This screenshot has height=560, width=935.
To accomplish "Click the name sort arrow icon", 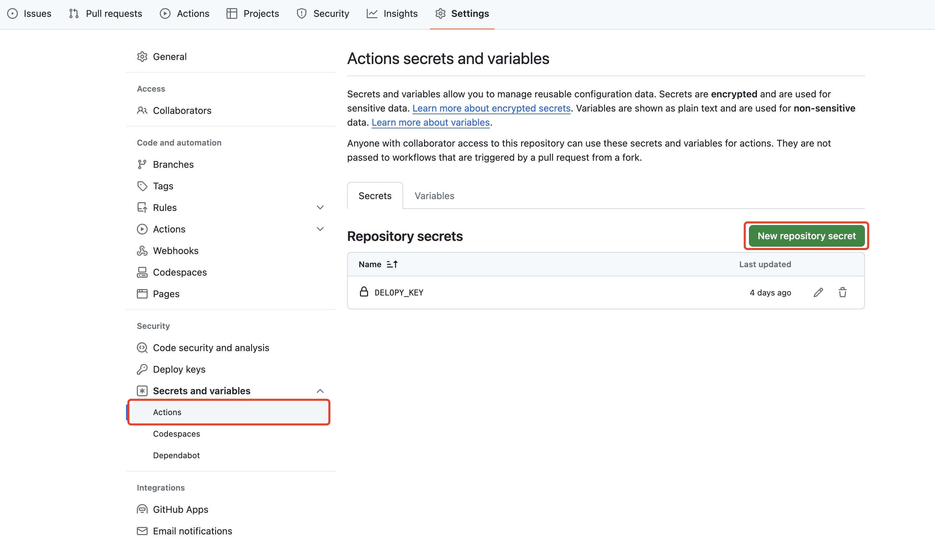I will tap(392, 264).
